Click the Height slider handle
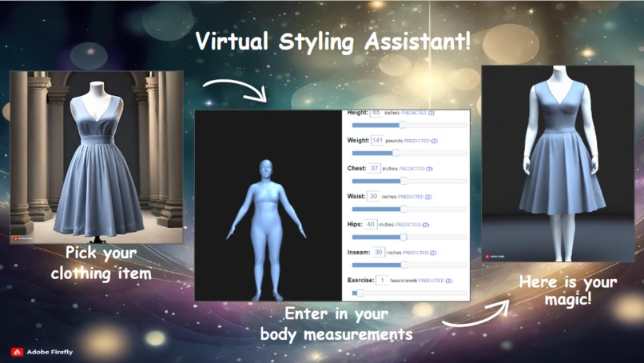644x363 pixels. tap(403, 125)
